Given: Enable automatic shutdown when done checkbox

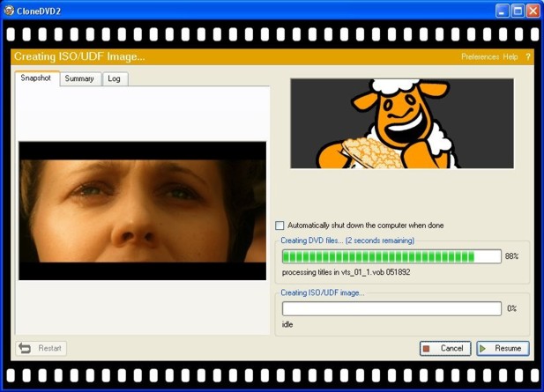Looking at the screenshot, I should 279,226.
